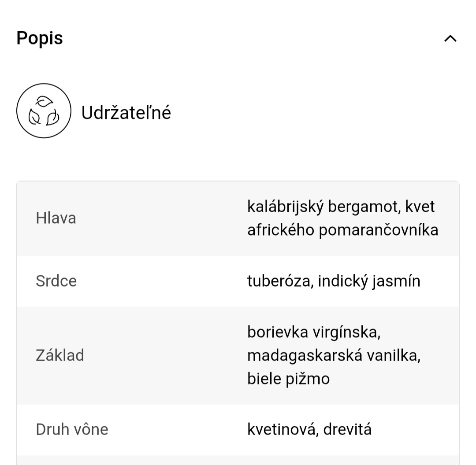Click the partially visible row below Druh vône
This screenshot has height=465, width=476.
click(x=238, y=460)
